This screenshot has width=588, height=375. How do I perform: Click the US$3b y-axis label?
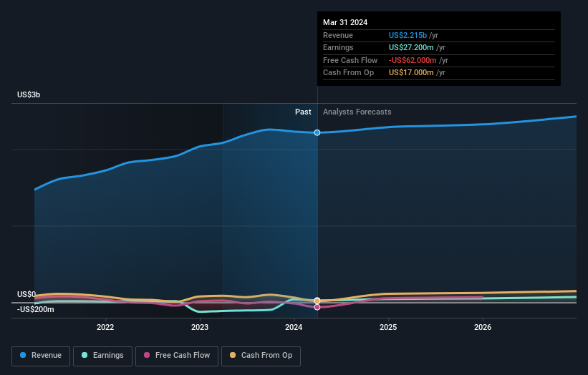29,94
